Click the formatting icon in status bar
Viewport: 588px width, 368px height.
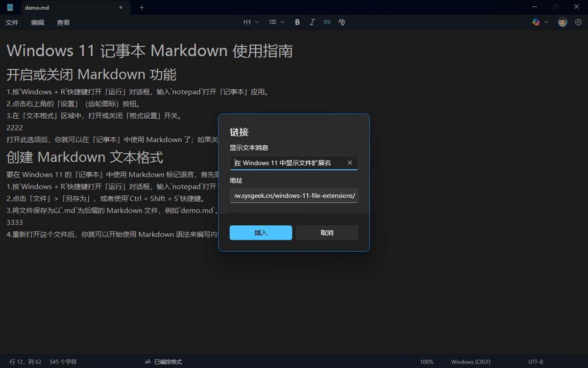(x=148, y=362)
